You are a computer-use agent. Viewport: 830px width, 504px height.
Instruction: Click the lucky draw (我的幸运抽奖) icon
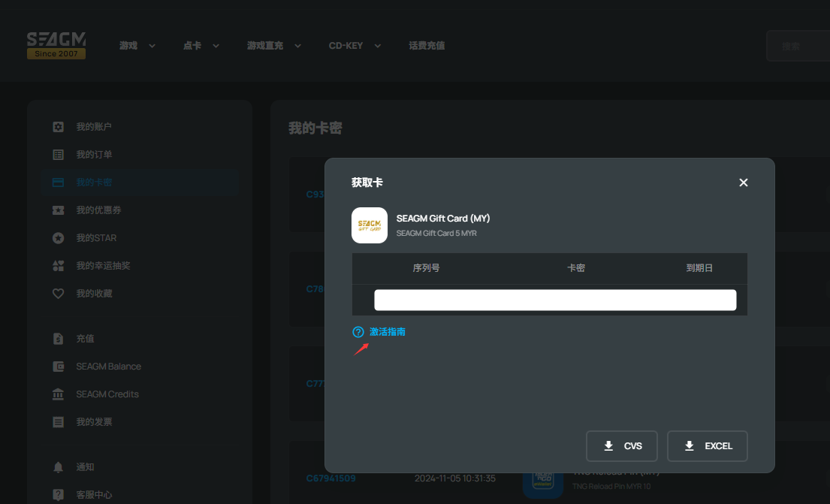59,266
